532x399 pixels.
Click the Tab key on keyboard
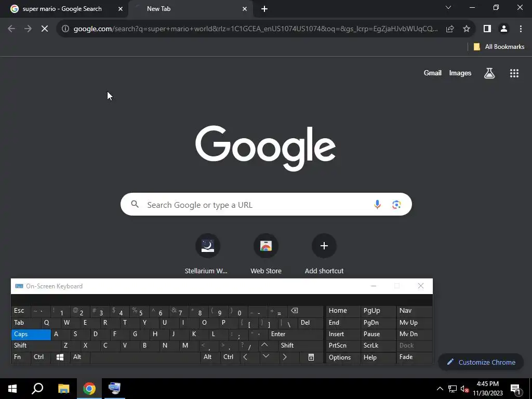pos(26,323)
